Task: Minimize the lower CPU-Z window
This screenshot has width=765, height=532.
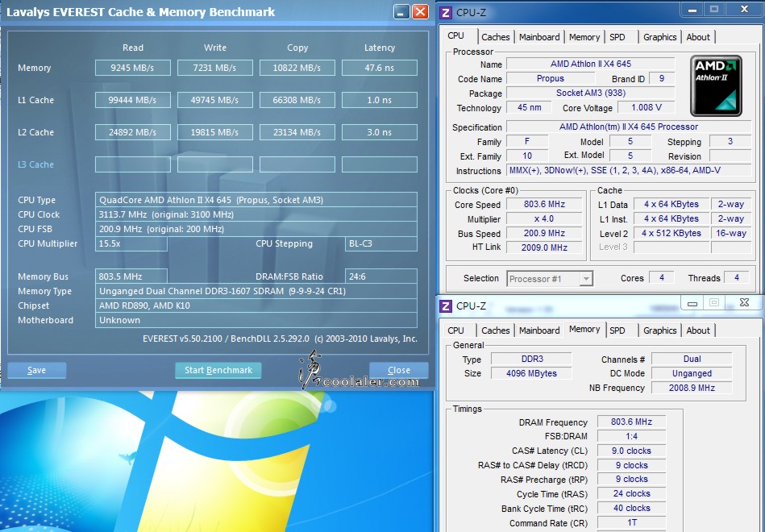Action: [x=692, y=303]
